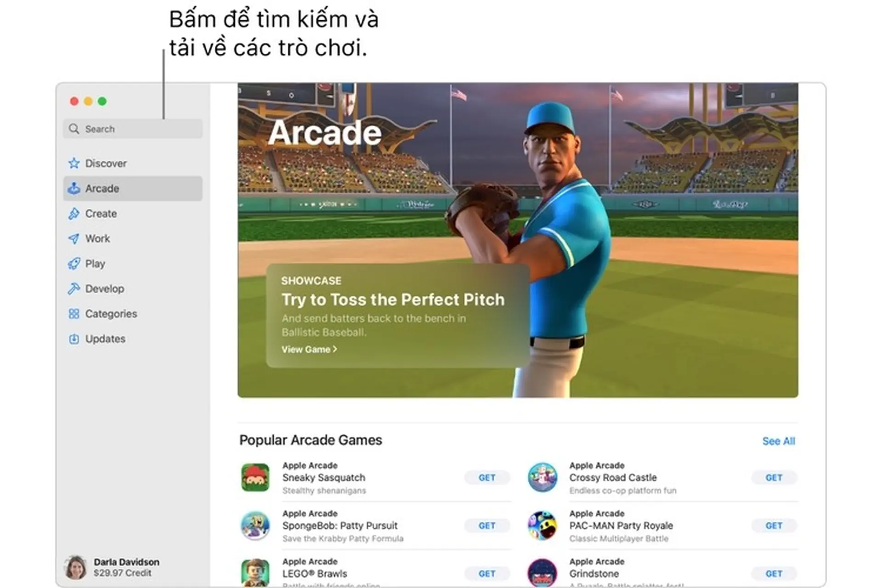
Task: Get Sneaky Sasquatch
Action: [x=487, y=478]
